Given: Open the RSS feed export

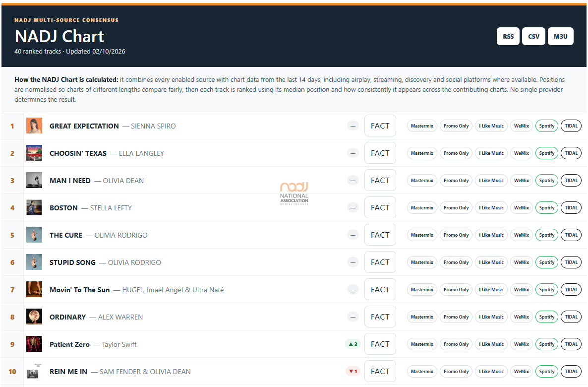Looking at the screenshot, I should pos(508,36).
